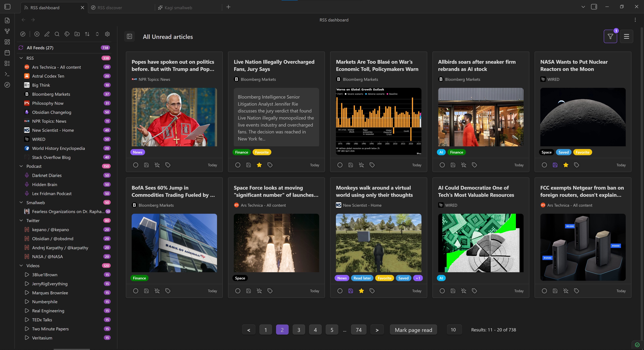
Task: Open the page size 10 selector
Action: point(454,330)
